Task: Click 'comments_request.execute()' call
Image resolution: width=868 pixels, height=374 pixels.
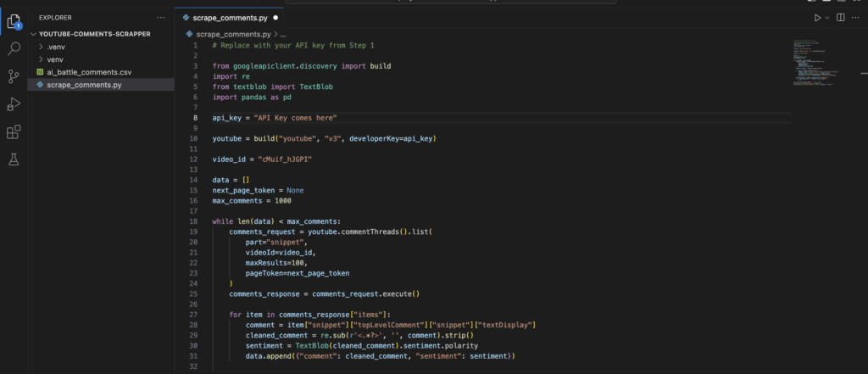Action: pos(366,294)
